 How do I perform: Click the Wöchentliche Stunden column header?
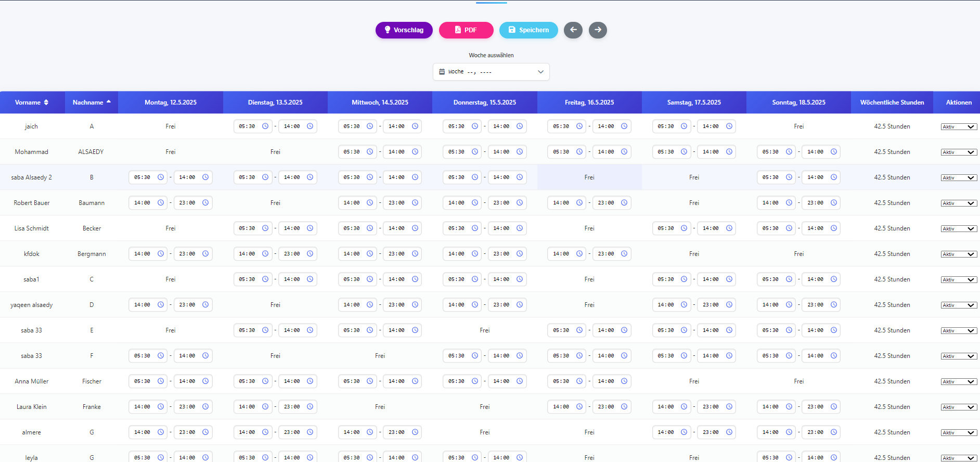point(892,102)
